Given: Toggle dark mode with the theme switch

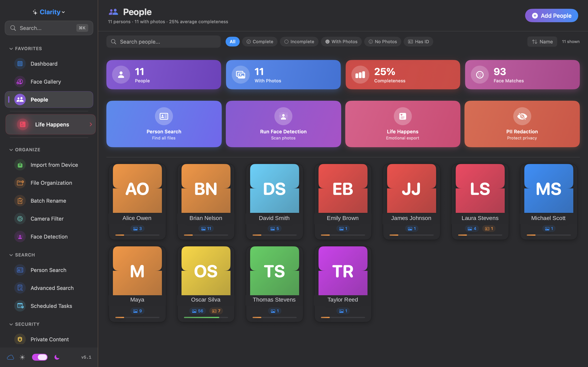Looking at the screenshot, I should pos(40,357).
